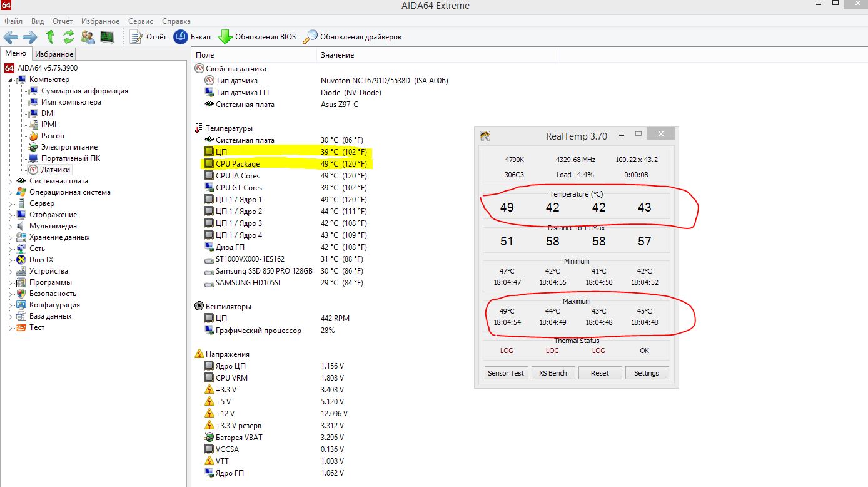Collapse the Компьютер tree node
Screen dimensions: 868x487
11,80
